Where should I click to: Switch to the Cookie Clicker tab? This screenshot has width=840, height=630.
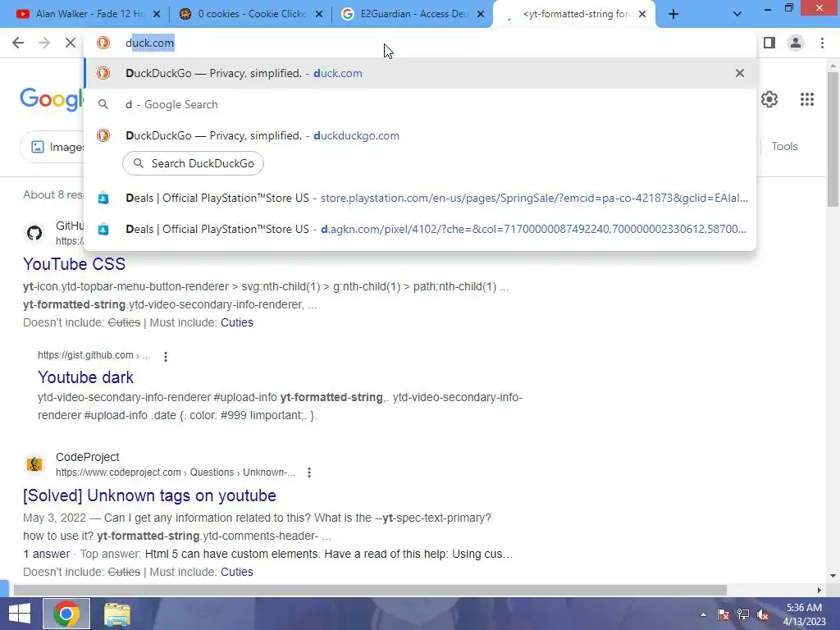[244, 14]
